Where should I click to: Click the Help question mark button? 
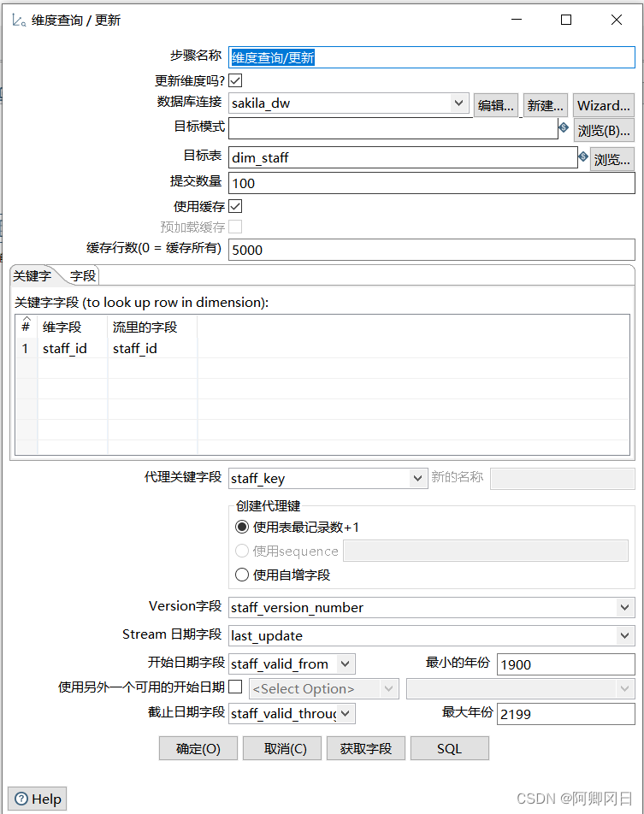pyautogui.click(x=38, y=799)
